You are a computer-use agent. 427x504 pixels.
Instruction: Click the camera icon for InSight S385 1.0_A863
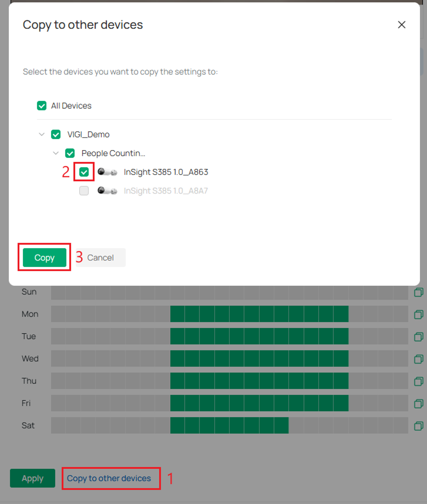[107, 172]
